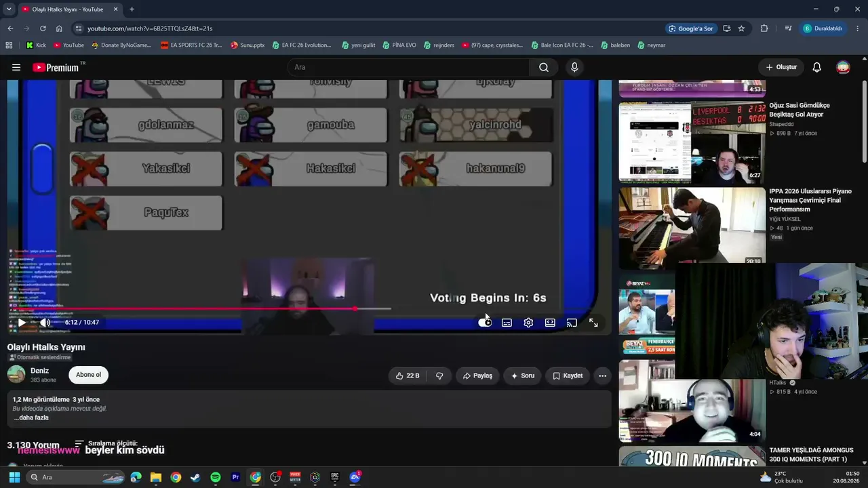The image size is (868, 488).
Task: Close the Olaylı Htalks Yayını tab
Action: coord(115,9)
